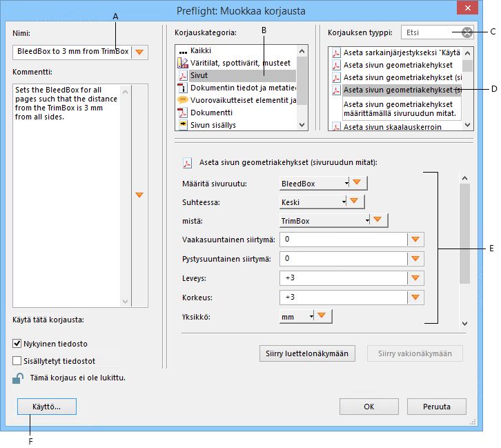
Task: Click Korjauksen tyyppi list scroll up arrow
Action: click(x=467, y=53)
